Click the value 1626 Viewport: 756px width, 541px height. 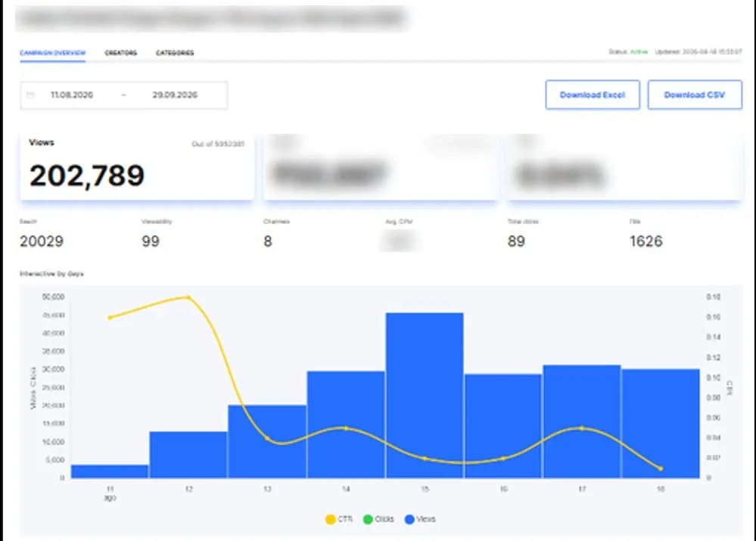coord(646,241)
